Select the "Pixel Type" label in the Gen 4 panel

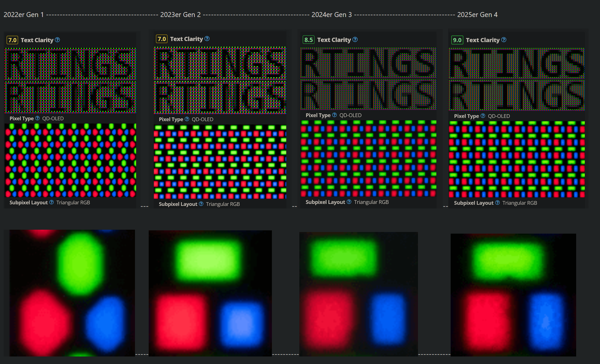466,116
